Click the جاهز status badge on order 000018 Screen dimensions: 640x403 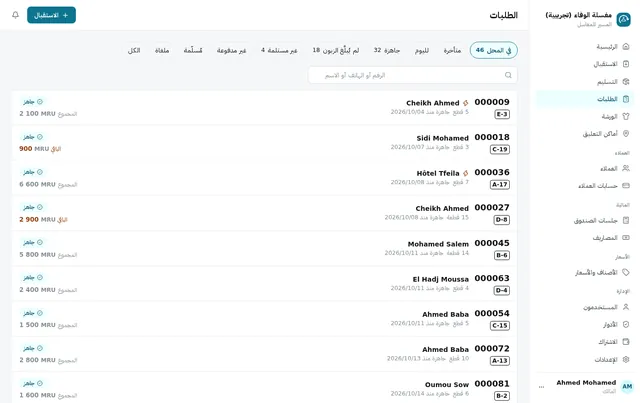click(x=33, y=137)
